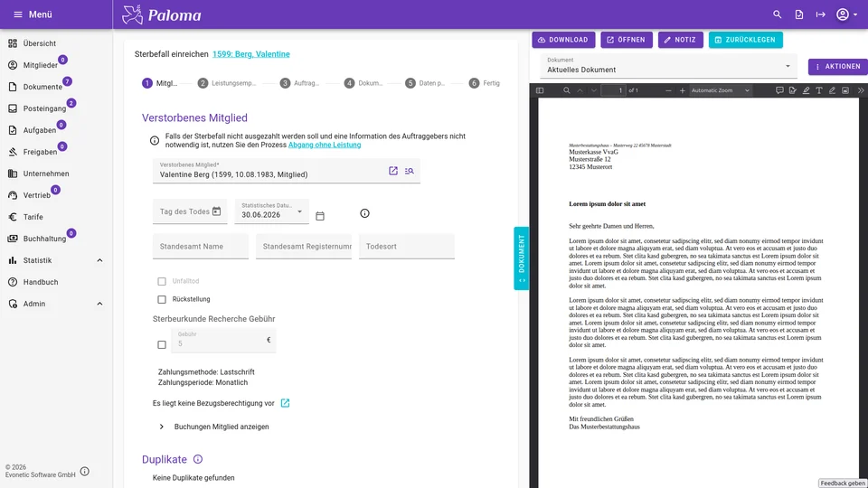This screenshot has height=488, width=868.
Task: Zoom out in PDF viewer
Action: click(668, 90)
